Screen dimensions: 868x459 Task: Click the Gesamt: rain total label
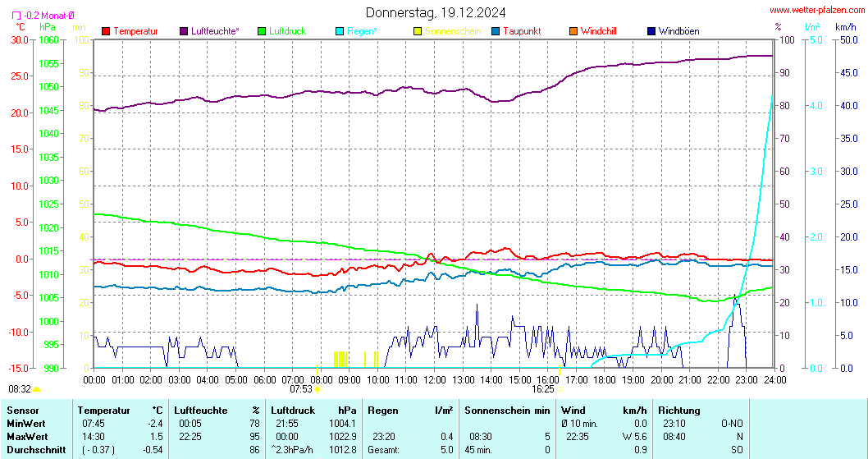click(x=384, y=450)
